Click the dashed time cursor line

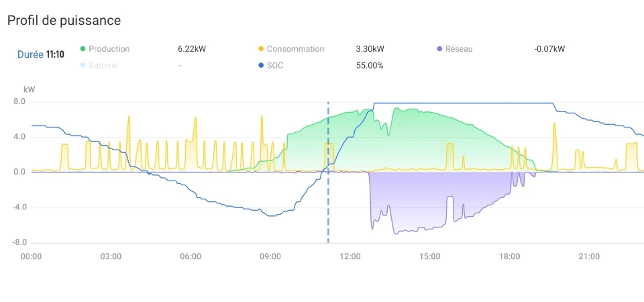[328, 172]
